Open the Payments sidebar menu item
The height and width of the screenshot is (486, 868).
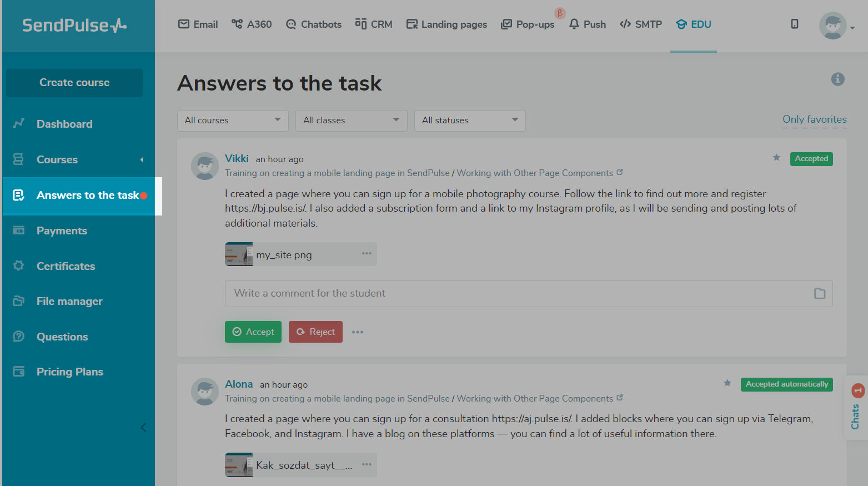click(x=62, y=231)
